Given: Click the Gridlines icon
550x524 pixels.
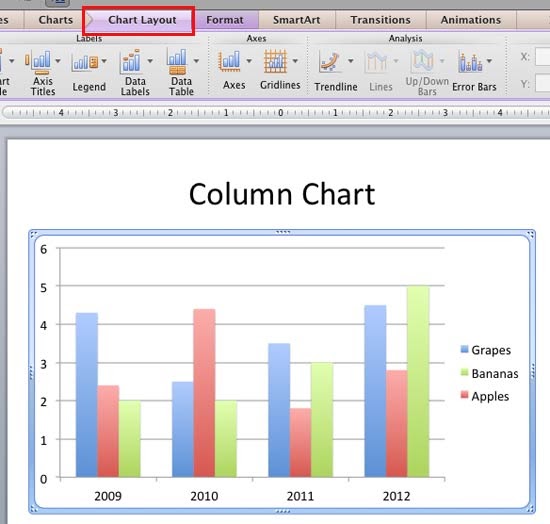Looking at the screenshot, I should [x=275, y=61].
